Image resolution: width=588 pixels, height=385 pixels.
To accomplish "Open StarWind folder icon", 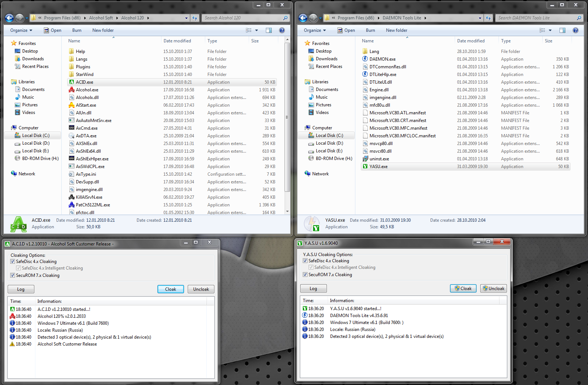I will 72,75.
